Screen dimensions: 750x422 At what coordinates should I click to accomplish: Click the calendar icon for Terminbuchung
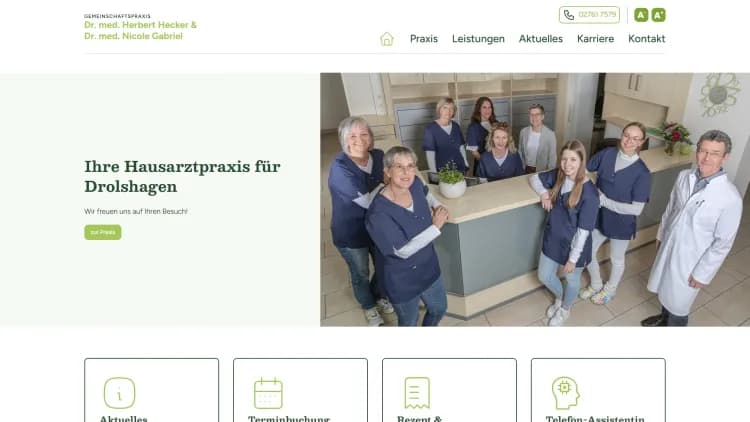pyautogui.click(x=268, y=393)
